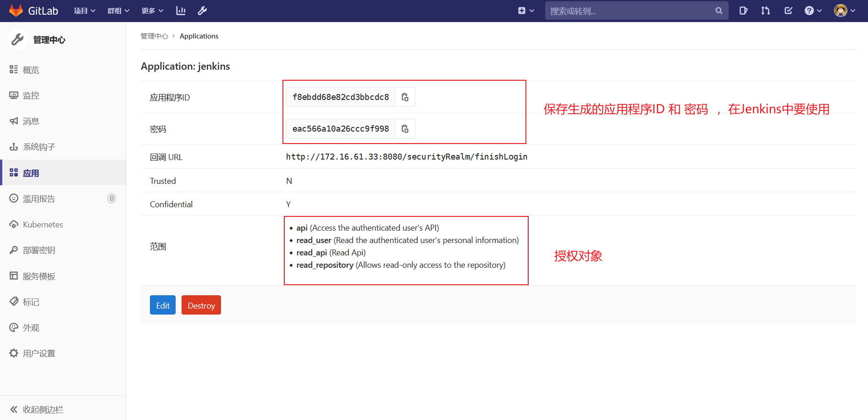Click the 用户设置 gear icon

(x=14, y=353)
